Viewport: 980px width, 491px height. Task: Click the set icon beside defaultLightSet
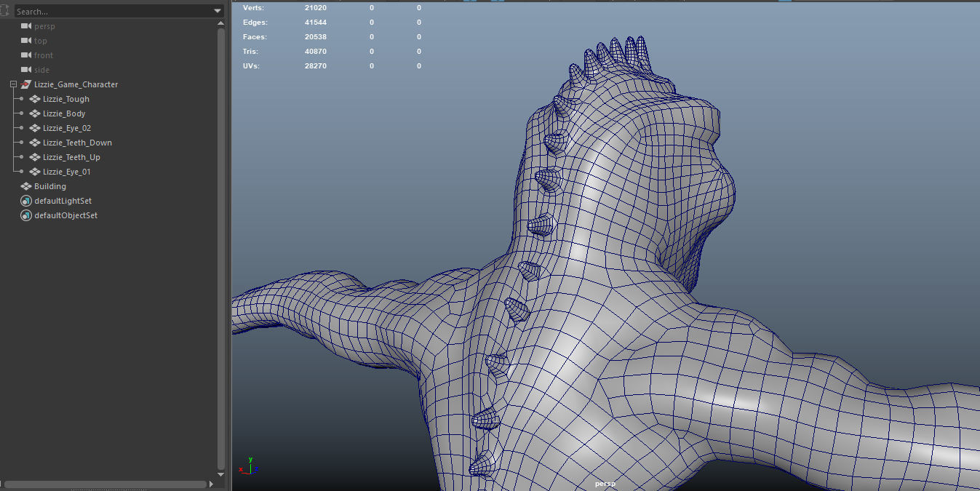click(x=26, y=201)
